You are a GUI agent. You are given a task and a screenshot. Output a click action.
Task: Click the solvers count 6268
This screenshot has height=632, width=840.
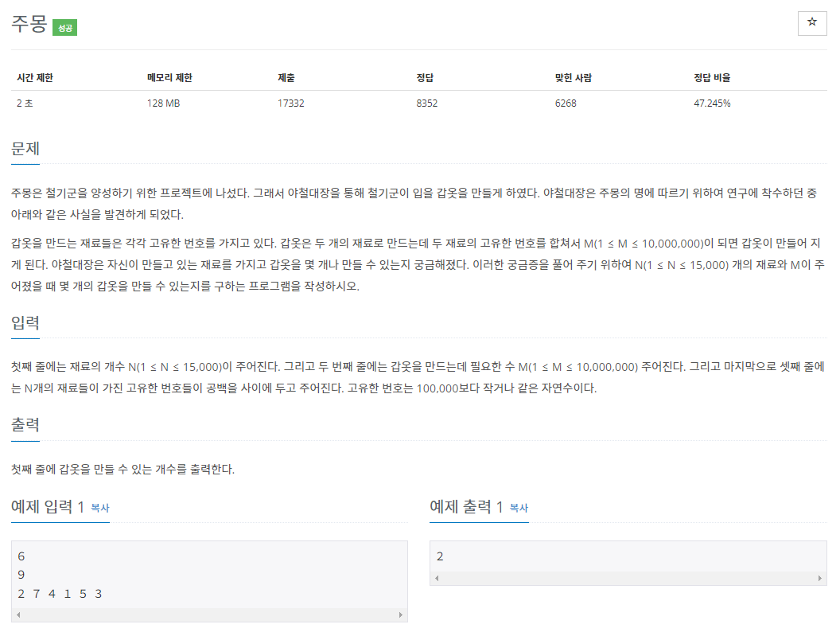tap(566, 103)
